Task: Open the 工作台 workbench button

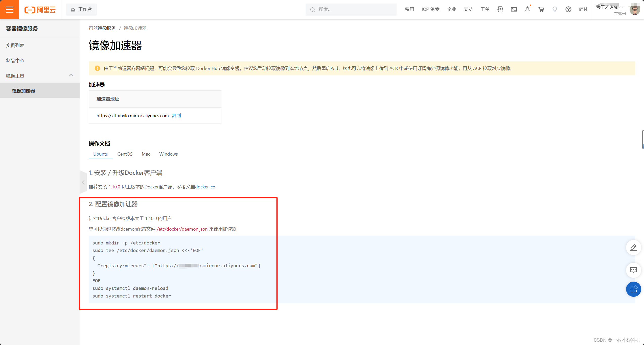Action: 81,9
